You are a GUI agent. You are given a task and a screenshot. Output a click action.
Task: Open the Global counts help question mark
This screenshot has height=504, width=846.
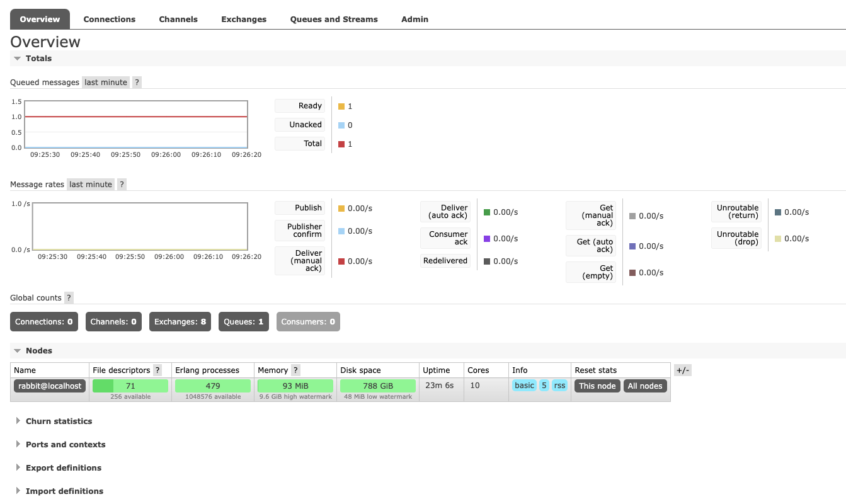(69, 298)
